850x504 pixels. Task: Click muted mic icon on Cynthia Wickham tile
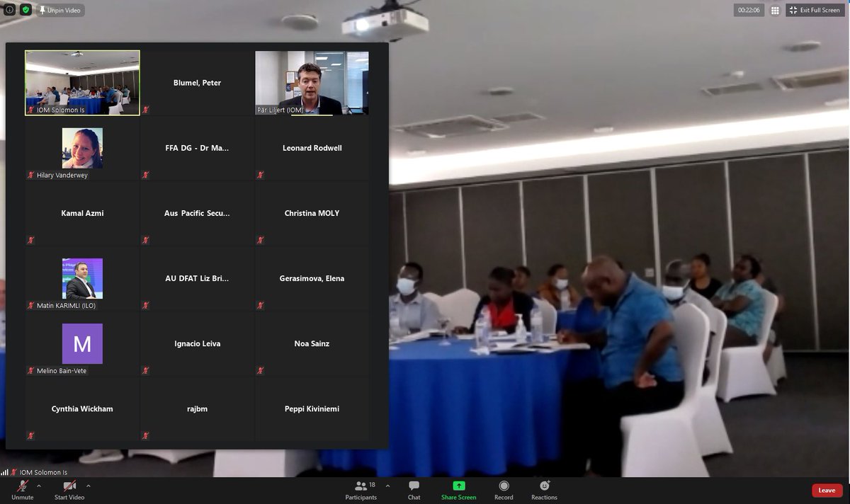[31, 435]
